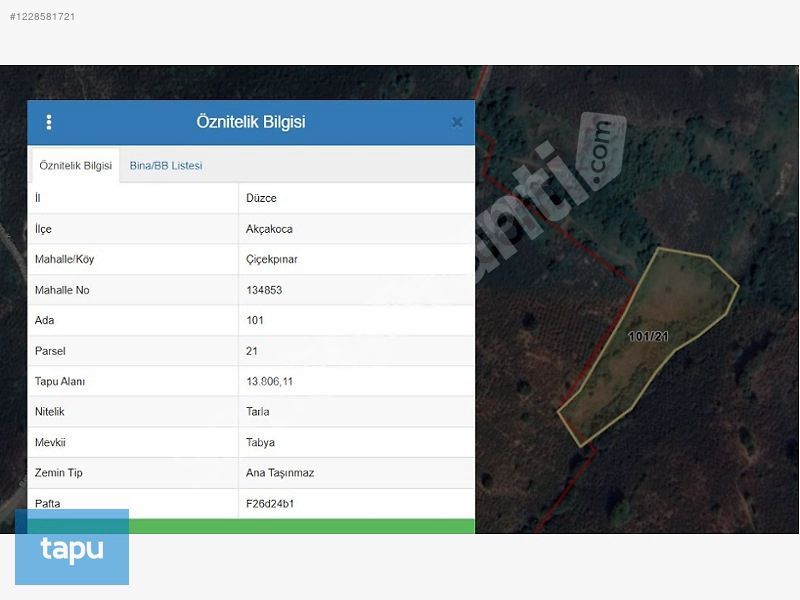Image resolution: width=800 pixels, height=600 pixels.
Task: Click the listing number #1228581721
Action: (42, 17)
